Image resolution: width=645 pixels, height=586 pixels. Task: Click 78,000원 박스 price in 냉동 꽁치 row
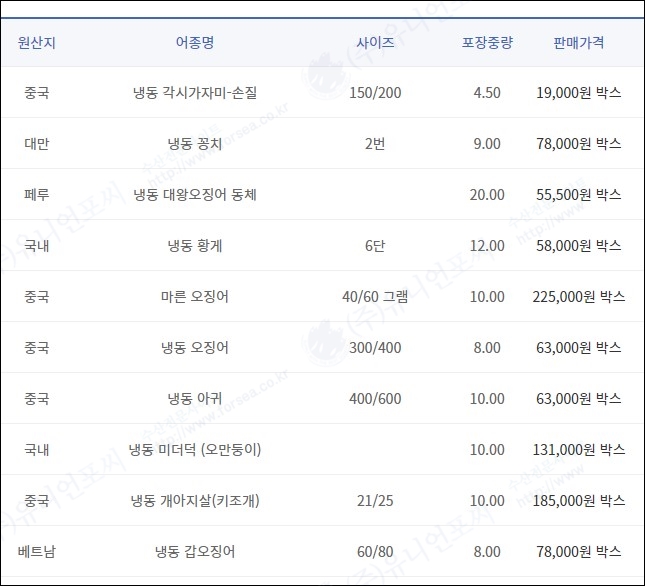[579, 144]
